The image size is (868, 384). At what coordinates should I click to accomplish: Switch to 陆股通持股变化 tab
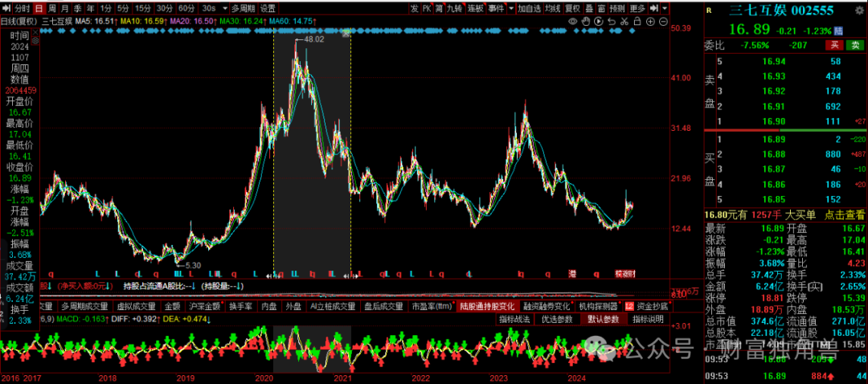point(488,306)
